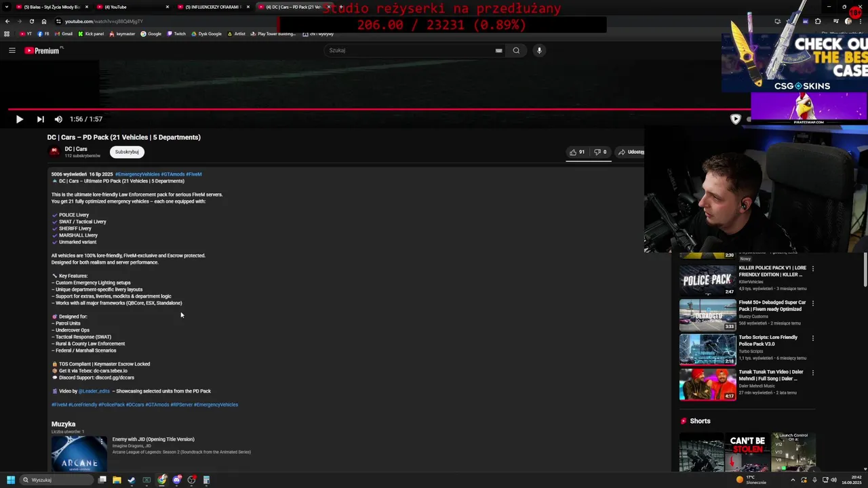This screenshot has height=488, width=868.
Task: Open Arcane music album thumbnail
Action: coord(79,453)
